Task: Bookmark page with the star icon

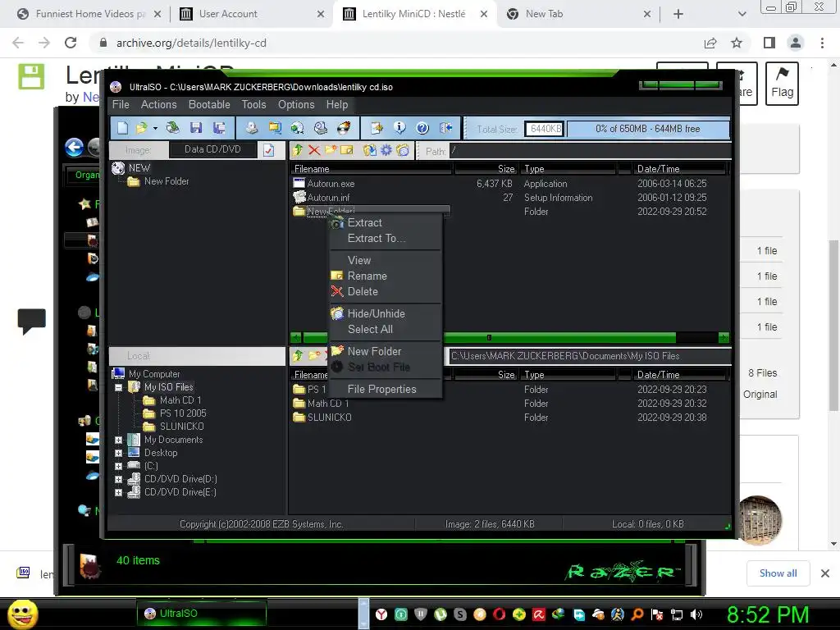Action: (x=737, y=43)
